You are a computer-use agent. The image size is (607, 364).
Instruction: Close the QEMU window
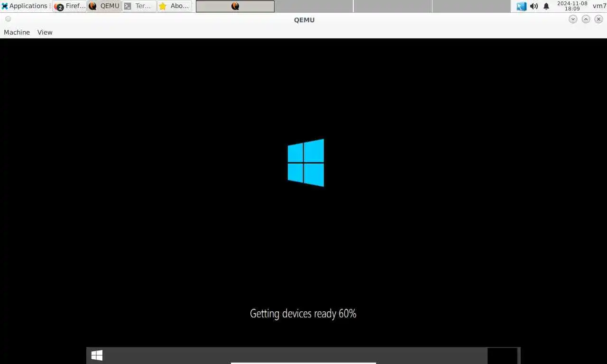click(x=598, y=19)
